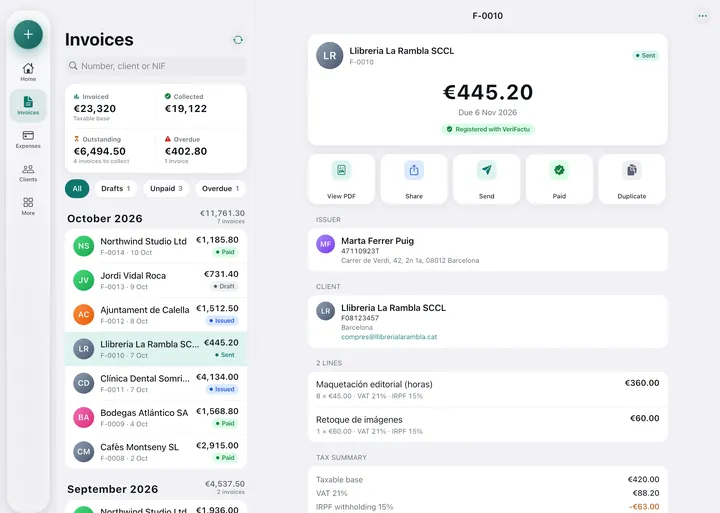Go to Clients in the sidebar
The image size is (720, 513).
pos(28,173)
